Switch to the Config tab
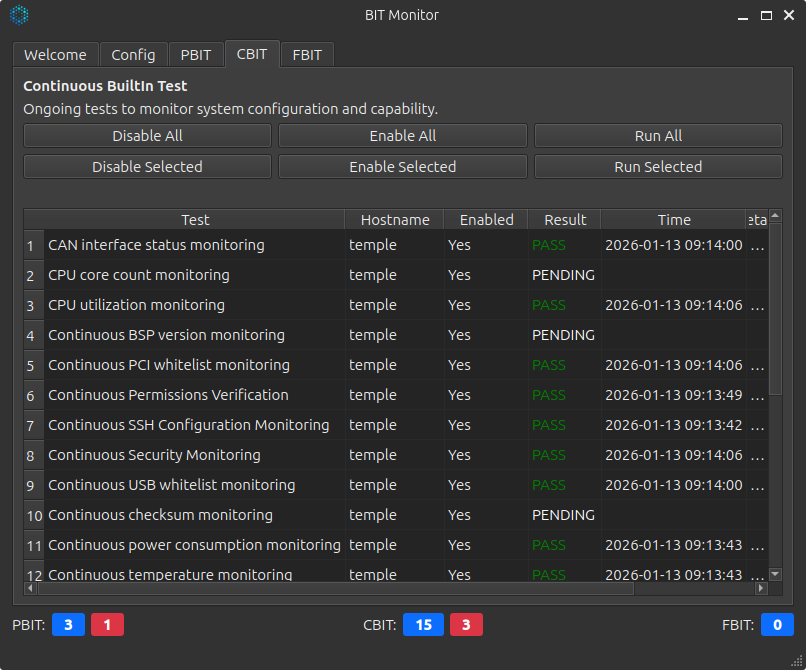 pyautogui.click(x=133, y=54)
